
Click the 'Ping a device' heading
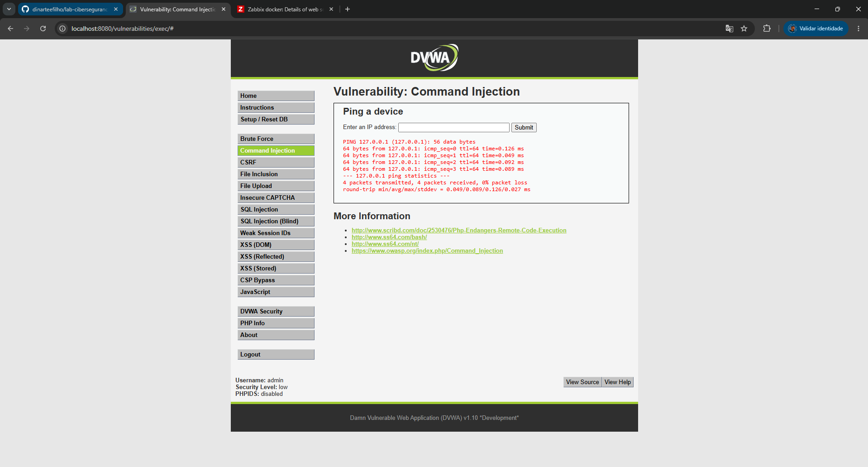373,111
